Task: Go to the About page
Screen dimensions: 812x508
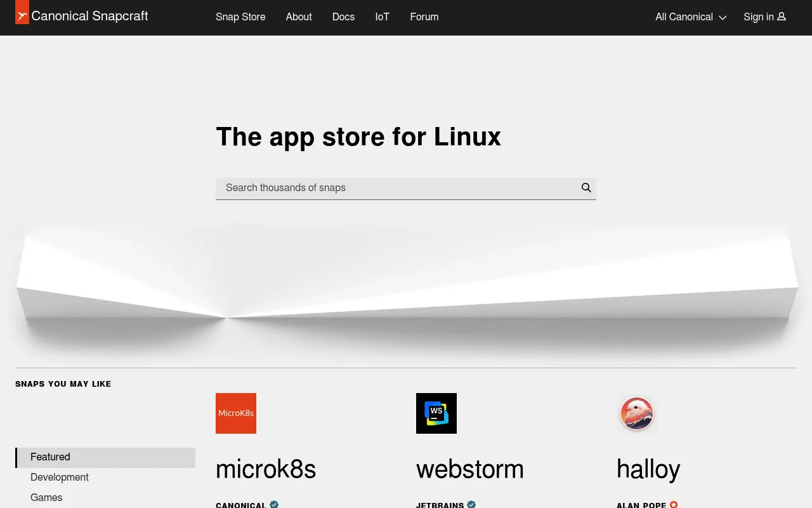Action: (299, 17)
